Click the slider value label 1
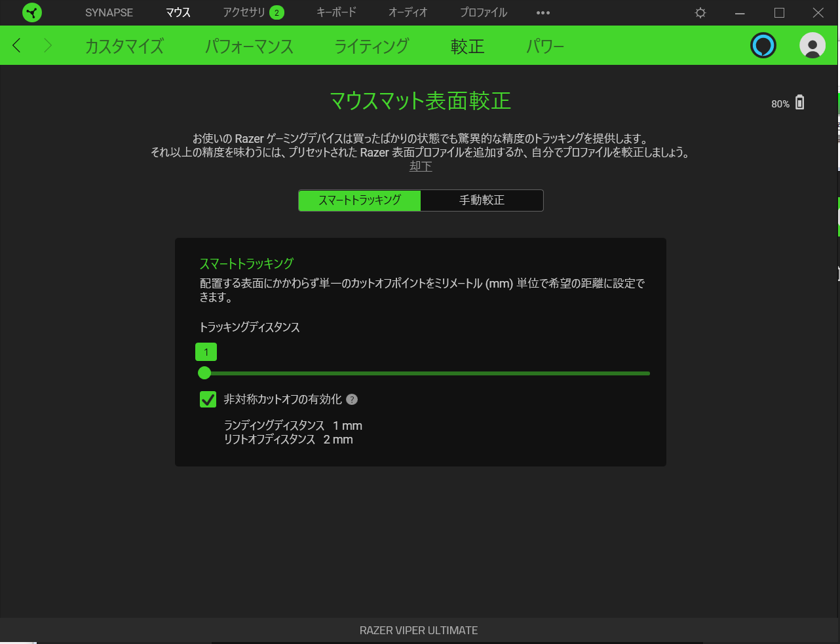Image resolution: width=840 pixels, height=644 pixels. click(x=206, y=352)
